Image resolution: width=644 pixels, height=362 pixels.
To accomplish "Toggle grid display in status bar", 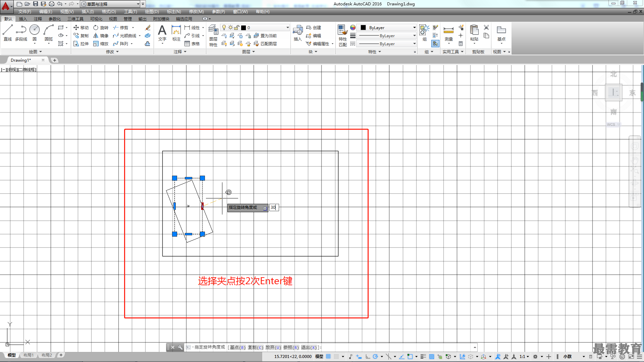I will pos(328,356).
